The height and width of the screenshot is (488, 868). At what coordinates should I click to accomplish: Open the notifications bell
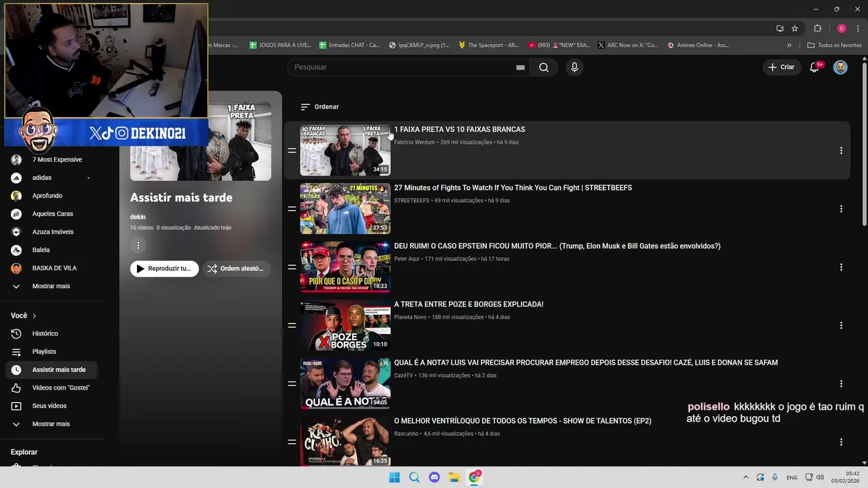(814, 67)
